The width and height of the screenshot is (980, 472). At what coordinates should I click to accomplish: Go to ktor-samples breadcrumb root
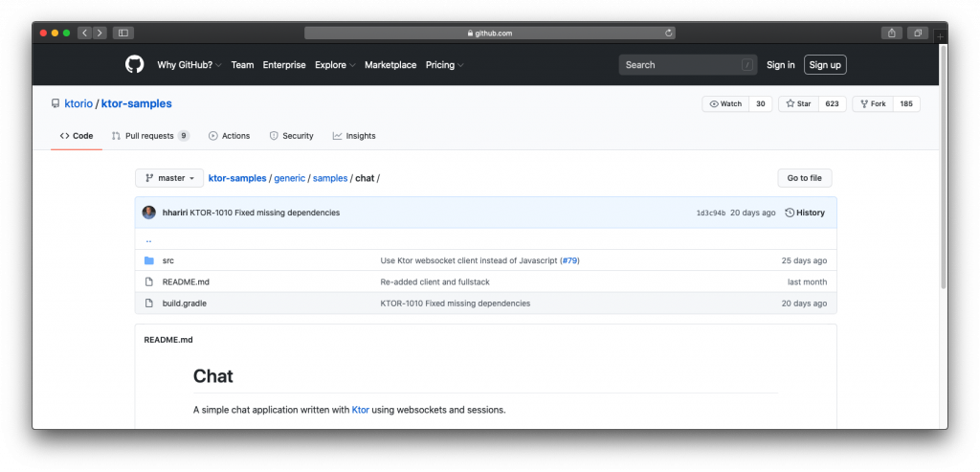pyautogui.click(x=237, y=178)
